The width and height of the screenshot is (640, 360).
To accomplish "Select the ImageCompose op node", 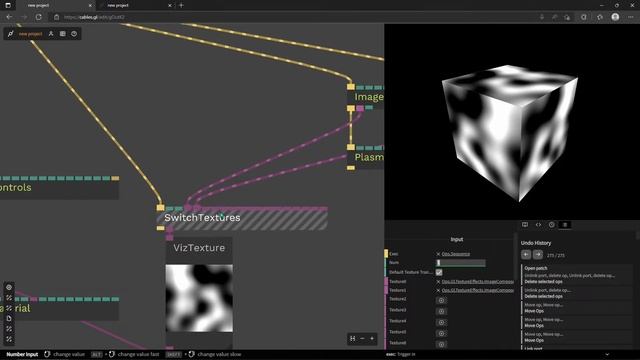I will tap(366, 97).
